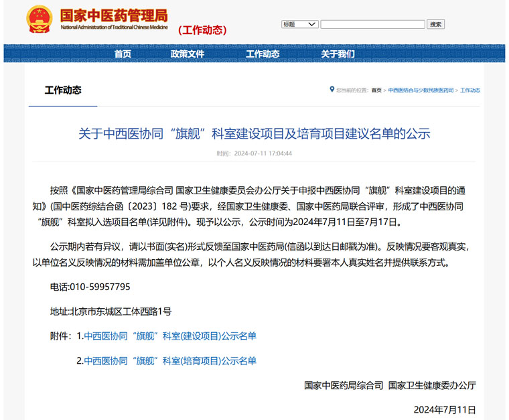Go to 首页 in the navigation bar
This screenshot has width=509, height=420.
123,54
